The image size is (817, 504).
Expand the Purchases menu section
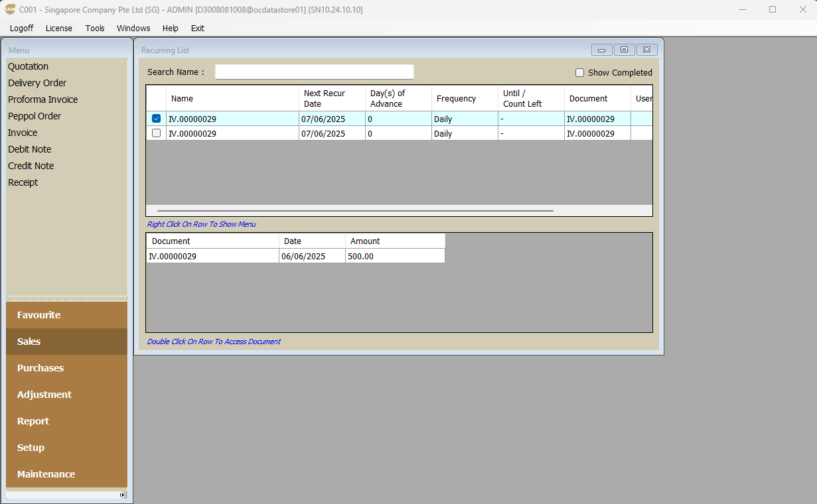coord(40,368)
